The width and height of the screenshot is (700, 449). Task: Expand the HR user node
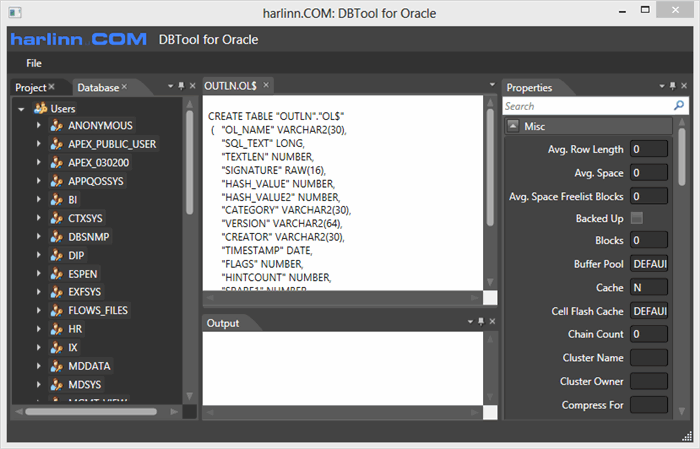[x=39, y=329]
